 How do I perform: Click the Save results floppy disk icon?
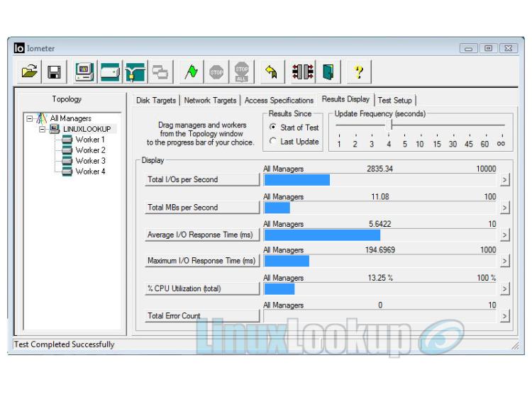coord(53,72)
